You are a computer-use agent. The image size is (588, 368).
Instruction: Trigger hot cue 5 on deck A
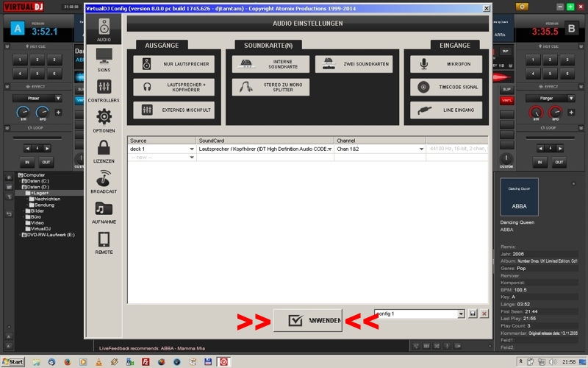[37, 74]
